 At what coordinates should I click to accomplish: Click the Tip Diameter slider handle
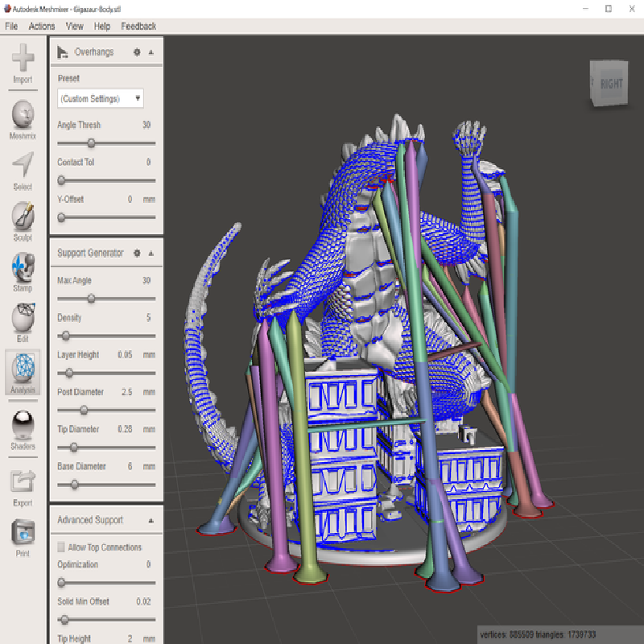coord(73,448)
